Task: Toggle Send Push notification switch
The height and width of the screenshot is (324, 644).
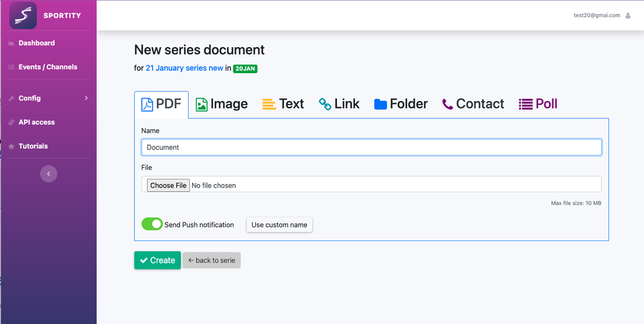Action: [152, 224]
